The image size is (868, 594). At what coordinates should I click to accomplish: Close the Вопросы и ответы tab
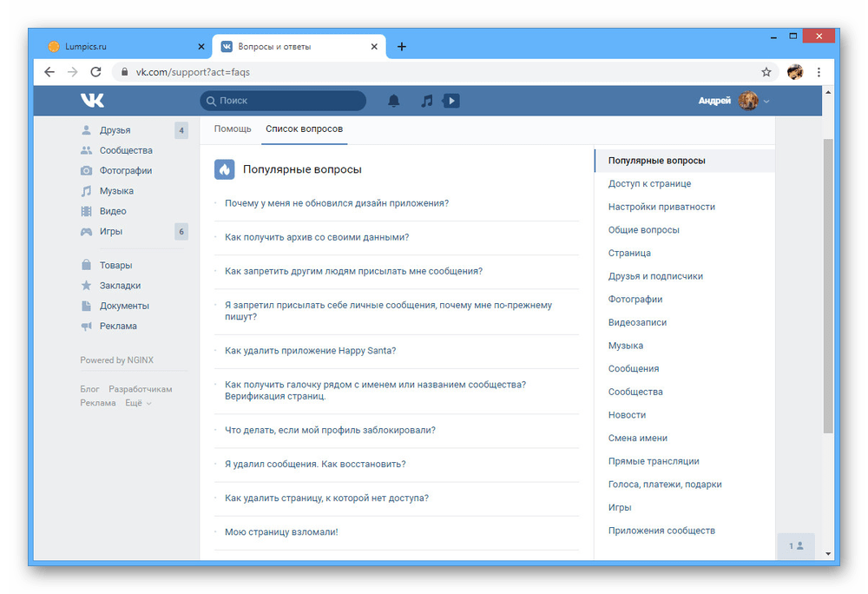[374, 47]
